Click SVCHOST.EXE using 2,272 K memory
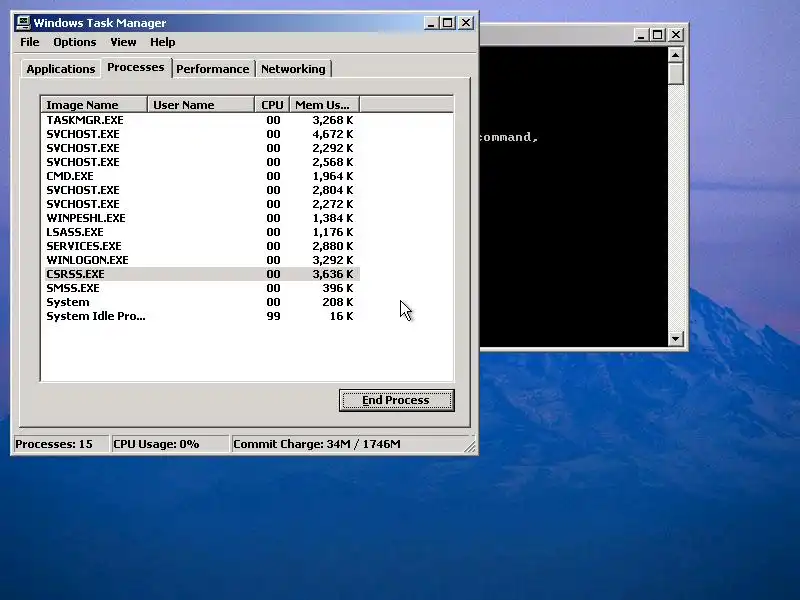This screenshot has width=800, height=600. coord(202,204)
